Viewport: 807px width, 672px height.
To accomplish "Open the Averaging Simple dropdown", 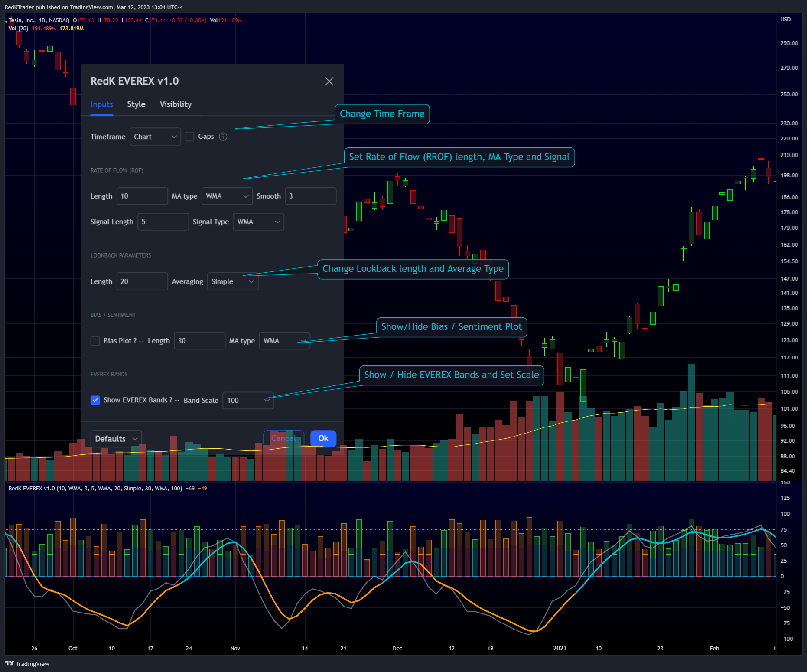I will [233, 281].
